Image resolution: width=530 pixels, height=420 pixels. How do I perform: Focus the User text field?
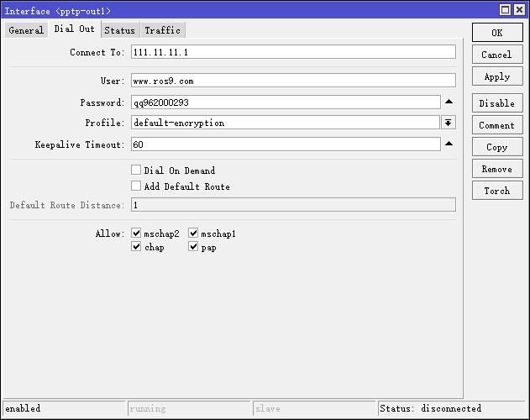point(293,81)
